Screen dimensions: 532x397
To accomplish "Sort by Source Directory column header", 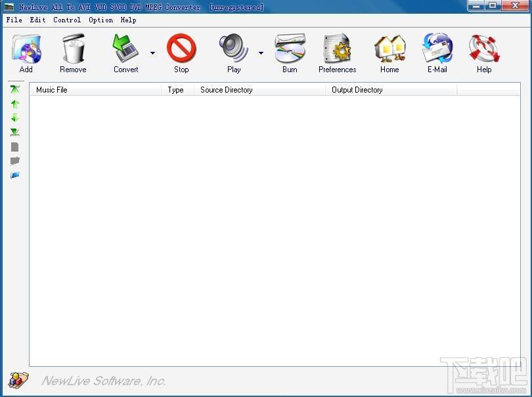I will tap(259, 90).
